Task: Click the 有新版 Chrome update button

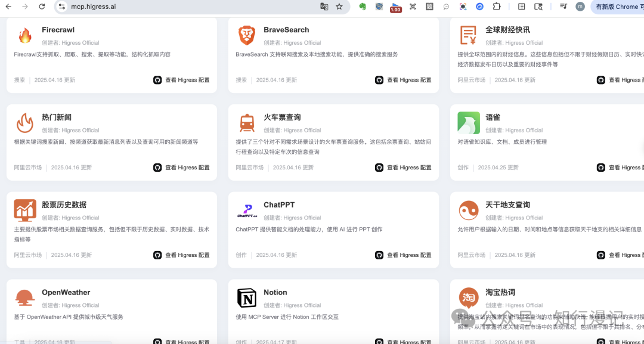Action: (617, 7)
